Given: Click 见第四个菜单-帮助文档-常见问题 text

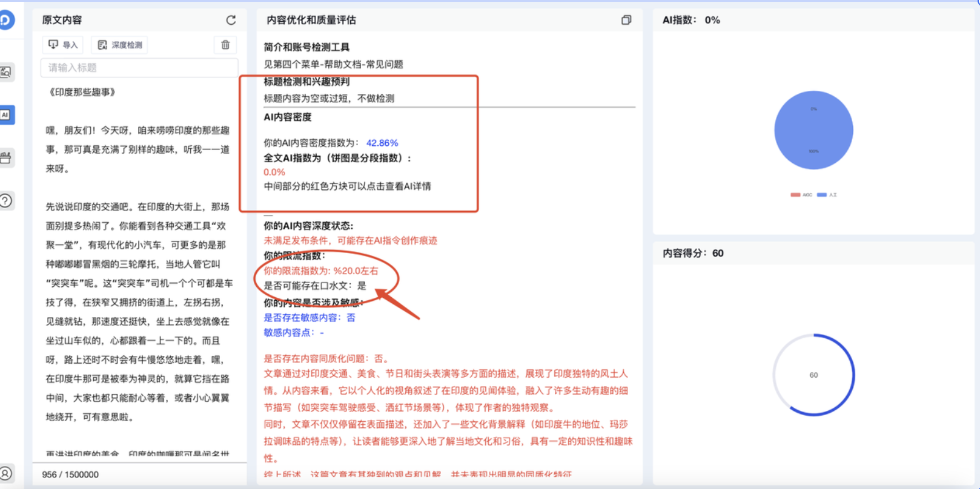Looking at the screenshot, I should 333,64.
